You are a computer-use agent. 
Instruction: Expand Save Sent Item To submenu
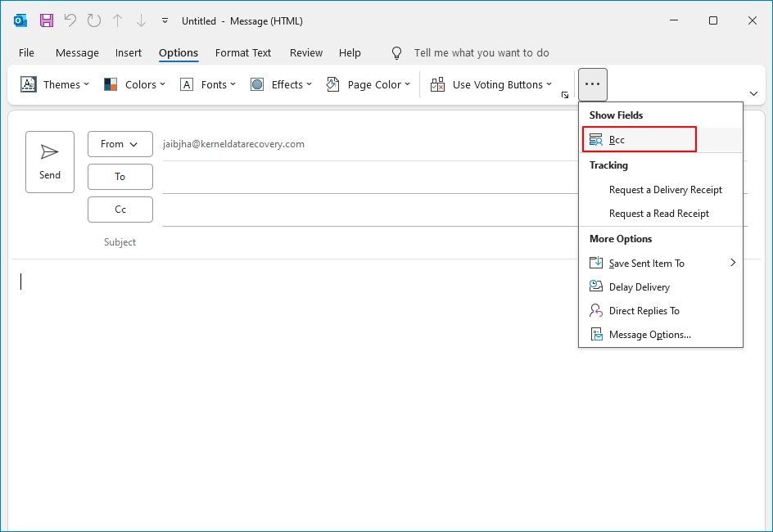(x=661, y=263)
